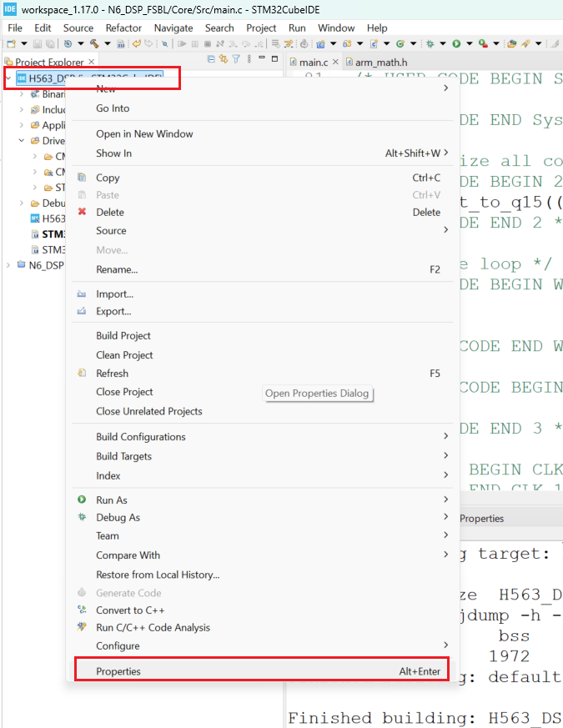Choose Copy from the context menu
This screenshot has height=728, width=563.
(262, 178)
